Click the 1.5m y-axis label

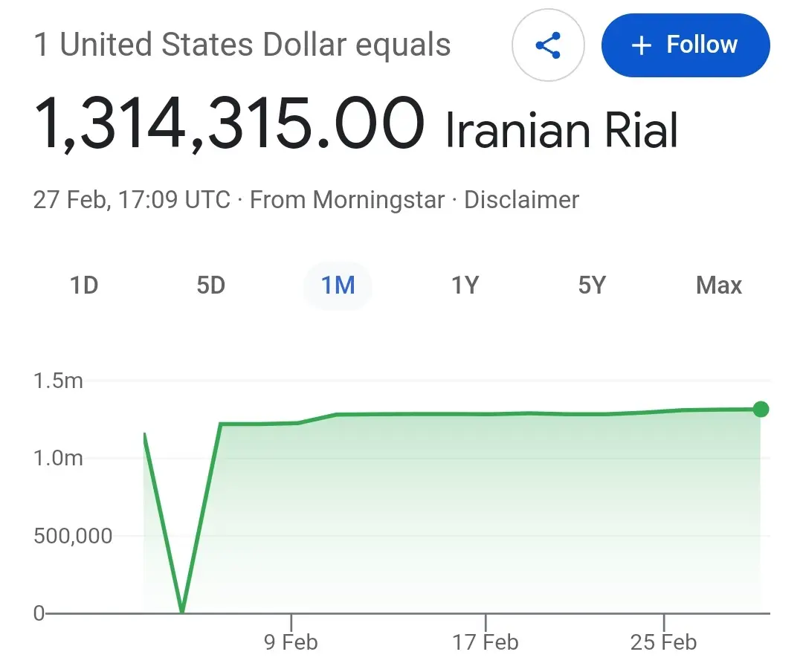pos(58,381)
